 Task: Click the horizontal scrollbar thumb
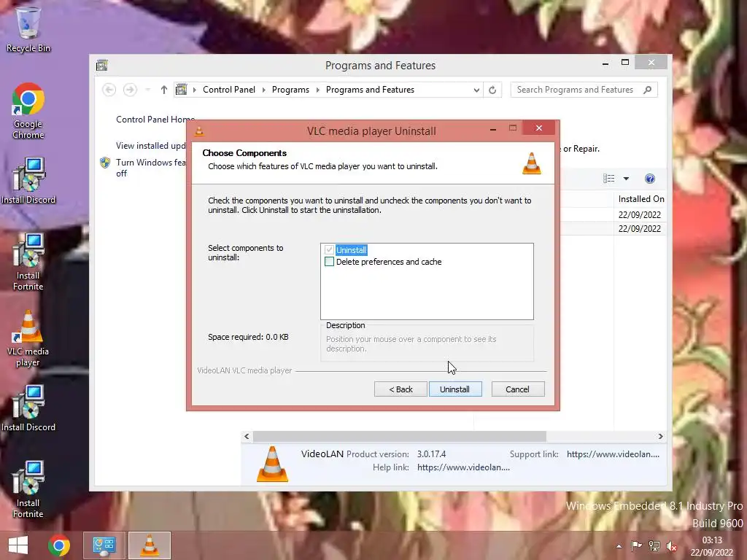tap(400, 437)
